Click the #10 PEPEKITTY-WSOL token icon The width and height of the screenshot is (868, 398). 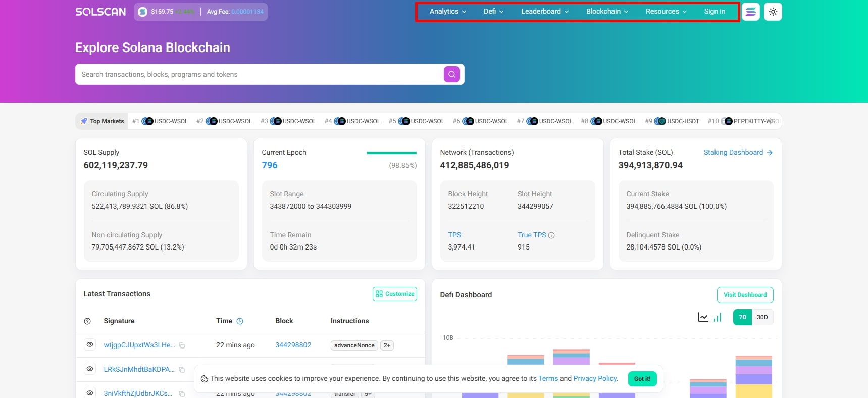727,121
